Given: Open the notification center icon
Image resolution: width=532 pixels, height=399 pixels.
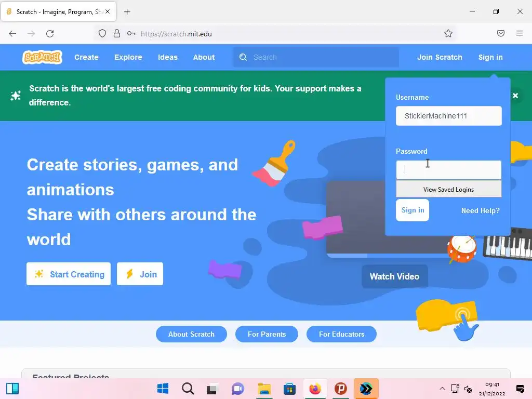Looking at the screenshot, I should point(520,389).
